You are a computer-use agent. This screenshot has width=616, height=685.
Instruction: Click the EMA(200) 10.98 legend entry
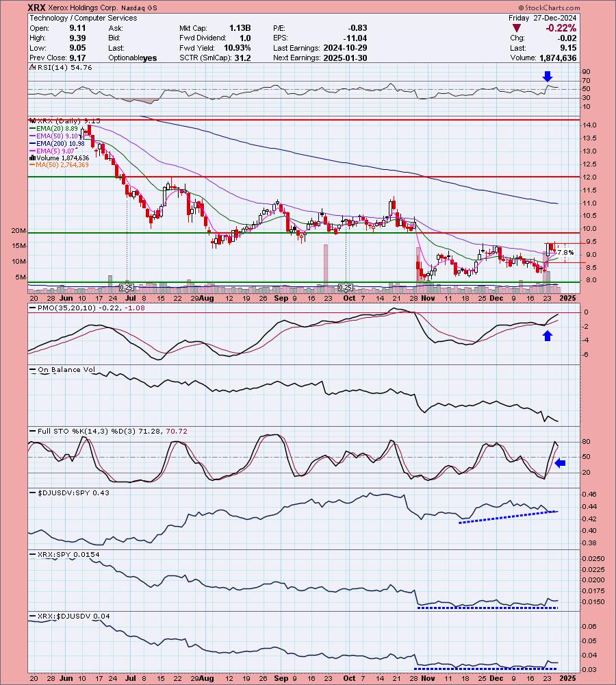point(57,143)
